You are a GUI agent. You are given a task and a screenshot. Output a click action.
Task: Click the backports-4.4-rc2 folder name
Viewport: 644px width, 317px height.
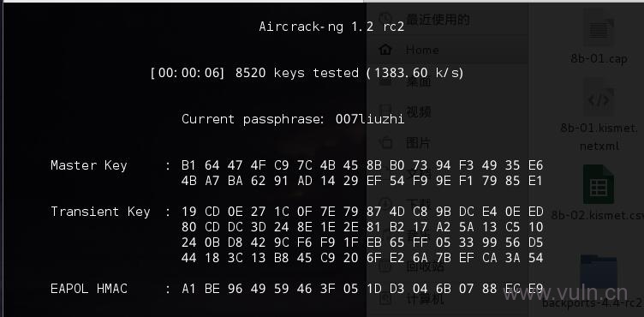(593, 303)
